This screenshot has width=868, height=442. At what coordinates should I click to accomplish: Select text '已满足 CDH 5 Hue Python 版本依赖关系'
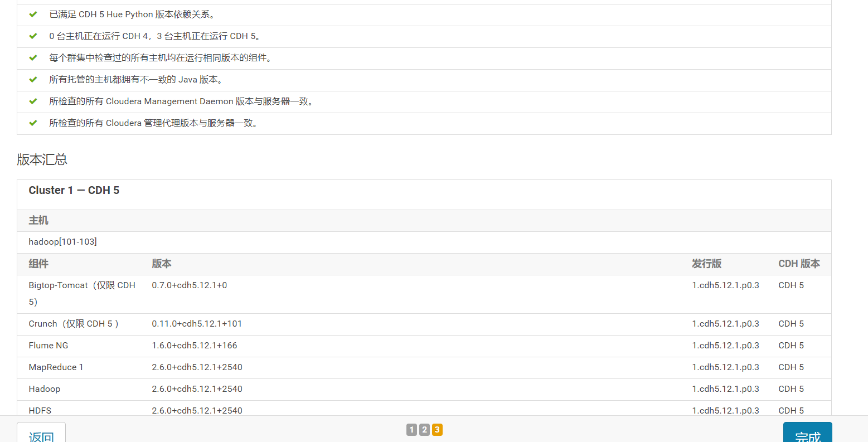point(133,14)
